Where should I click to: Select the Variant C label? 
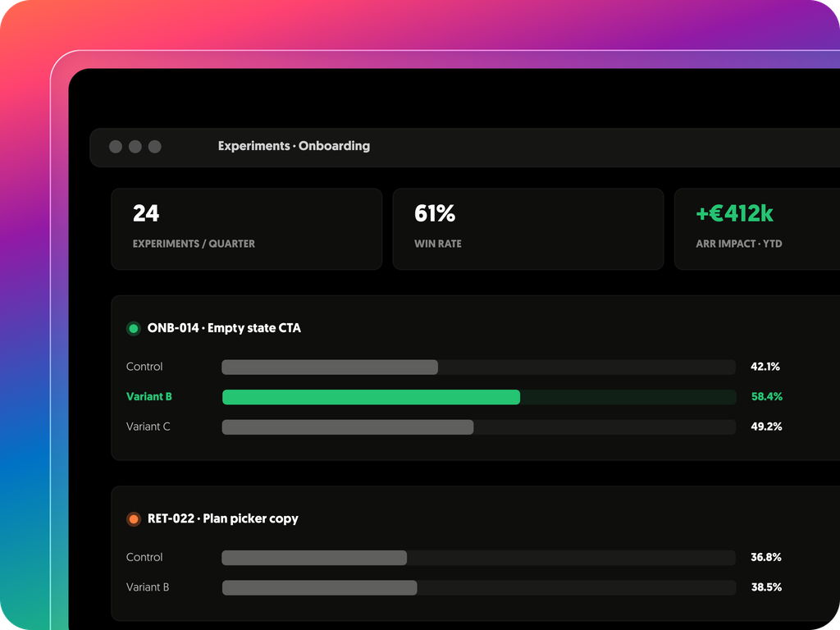coord(148,427)
